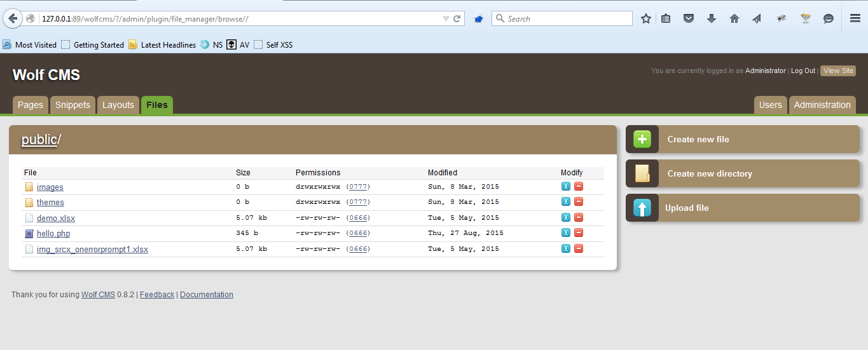Screen dimensions: 868x350
Task: Open the Users tab
Action: 771,105
